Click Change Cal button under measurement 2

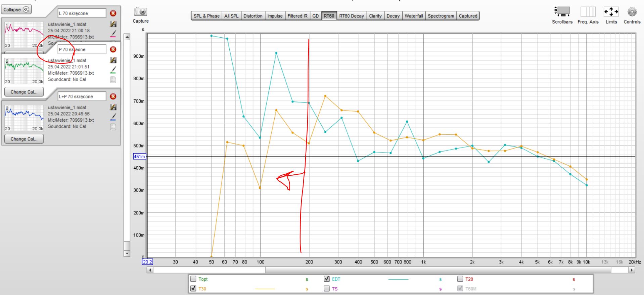pyautogui.click(x=24, y=92)
